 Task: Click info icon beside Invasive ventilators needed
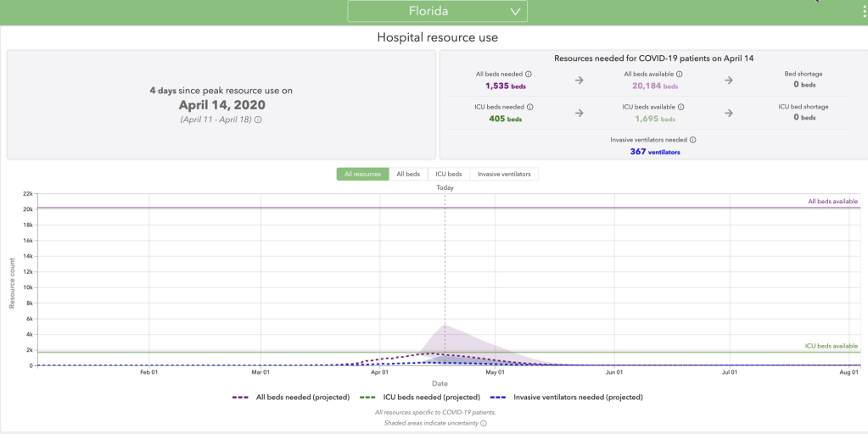tap(692, 140)
